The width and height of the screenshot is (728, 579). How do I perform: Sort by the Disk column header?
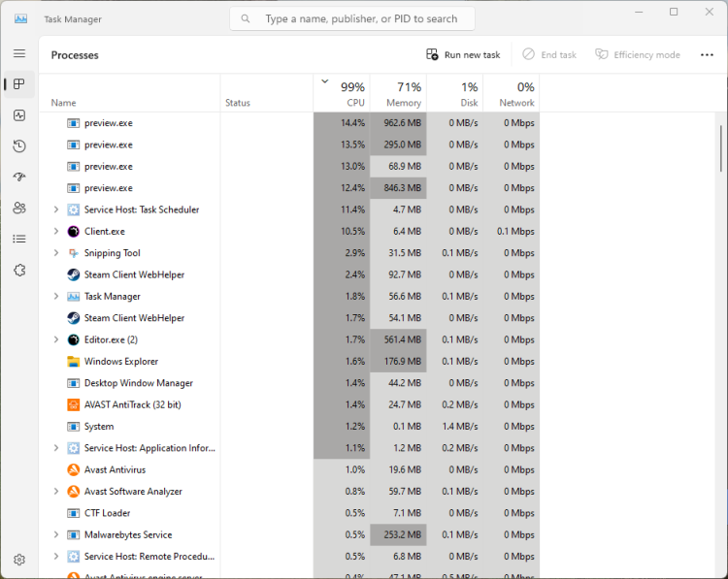[x=455, y=93]
